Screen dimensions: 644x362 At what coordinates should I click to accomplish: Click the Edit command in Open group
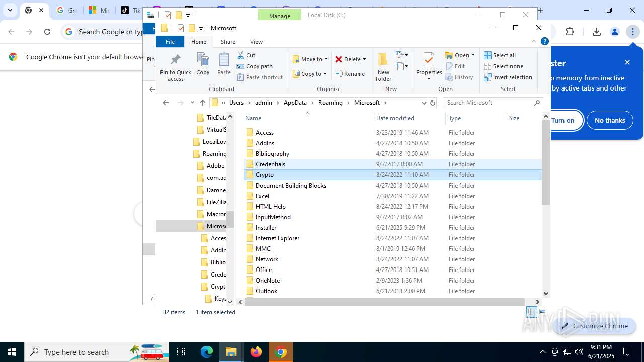[x=455, y=66]
